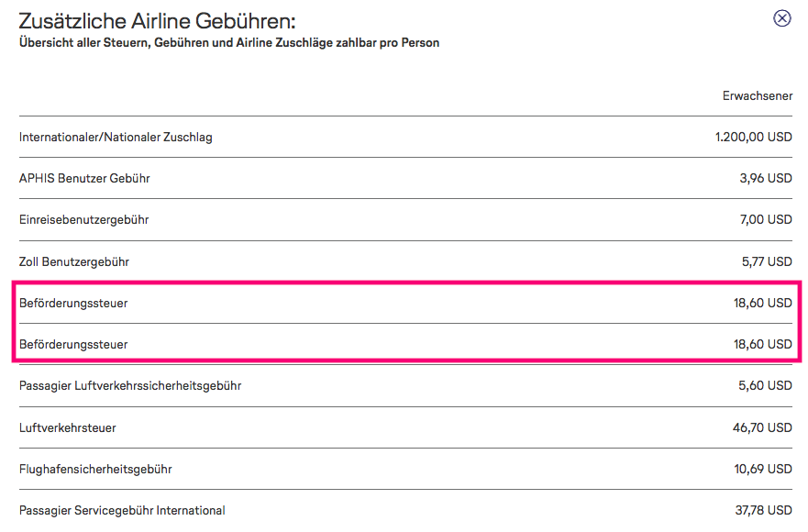This screenshot has width=808, height=532.
Task: Select the lower 'Beförderungssteuer' label
Action: coord(73,345)
